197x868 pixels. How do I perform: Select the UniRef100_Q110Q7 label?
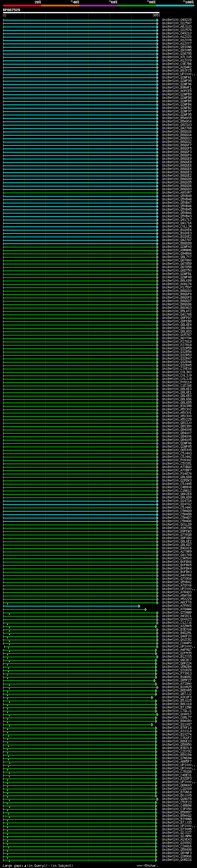[x=177, y=725]
